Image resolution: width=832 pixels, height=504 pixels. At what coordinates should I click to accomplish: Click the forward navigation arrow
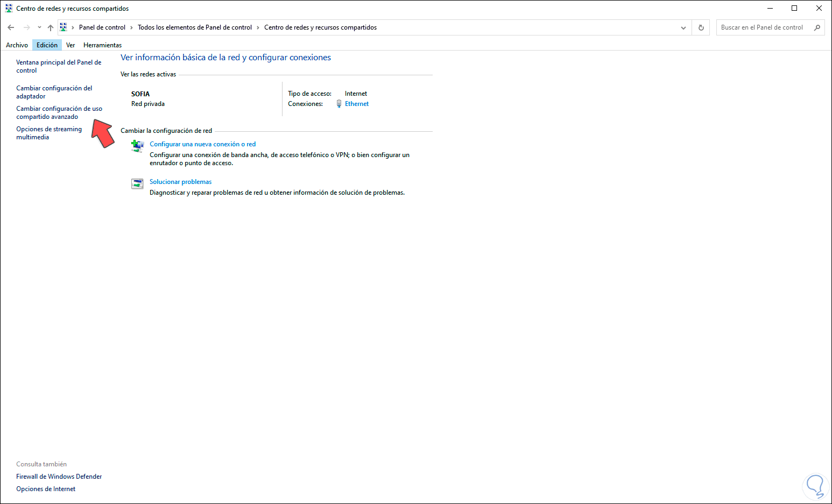(26, 27)
